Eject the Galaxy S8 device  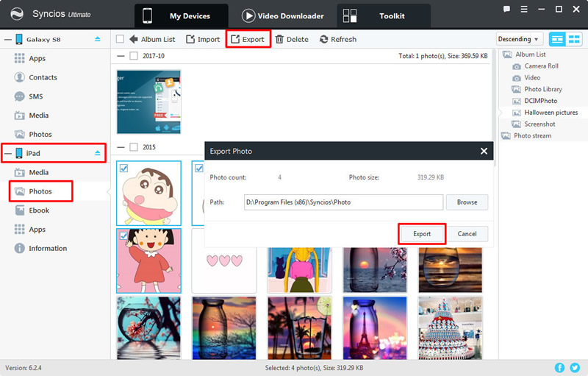coord(98,39)
